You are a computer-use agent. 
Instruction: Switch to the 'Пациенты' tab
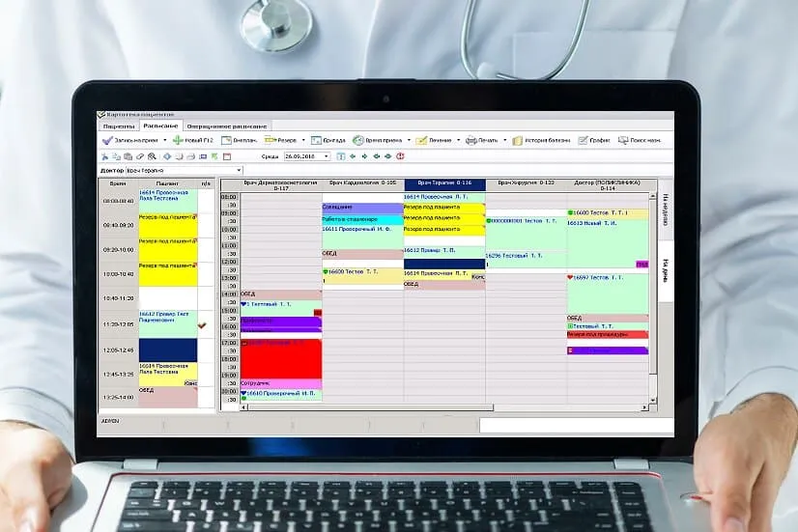(118, 126)
